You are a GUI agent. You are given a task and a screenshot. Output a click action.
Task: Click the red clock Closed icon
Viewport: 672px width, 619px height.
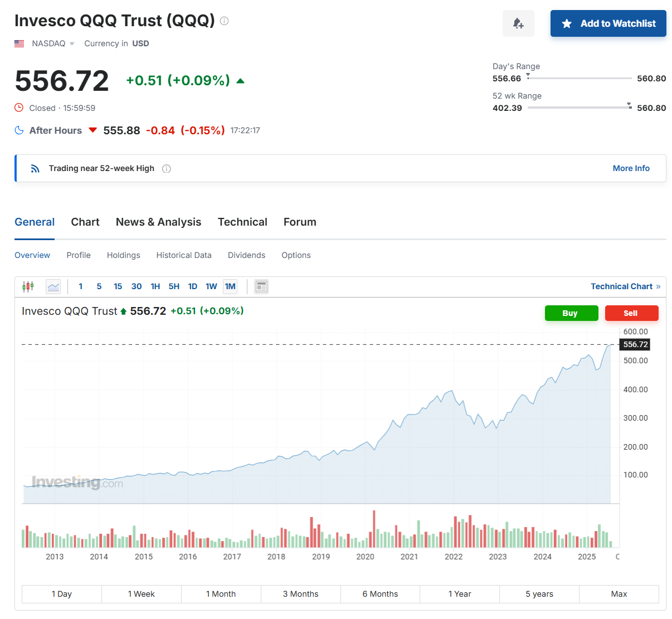[x=19, y=108]
